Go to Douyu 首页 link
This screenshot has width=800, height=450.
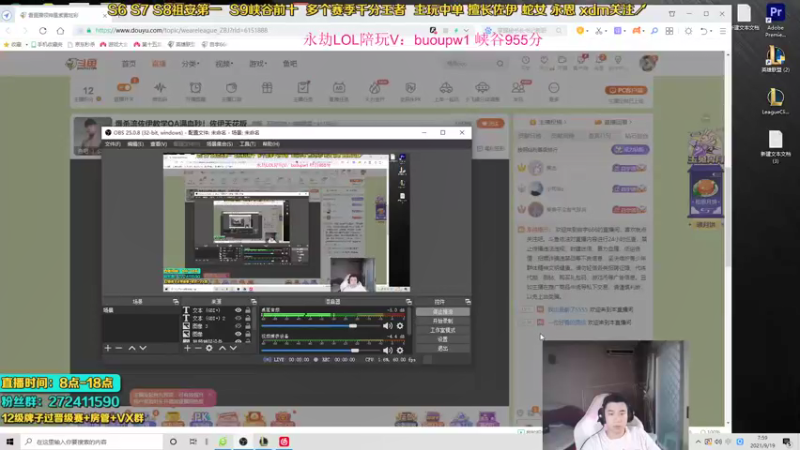129,64
